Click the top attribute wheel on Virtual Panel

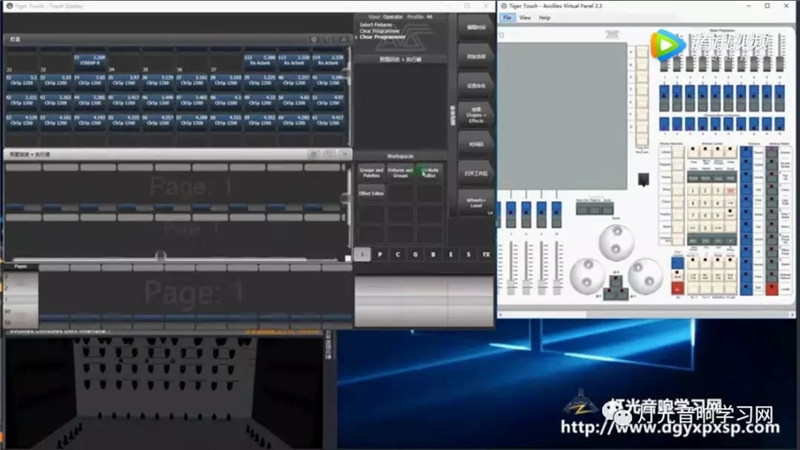click(x=616, y=241)
